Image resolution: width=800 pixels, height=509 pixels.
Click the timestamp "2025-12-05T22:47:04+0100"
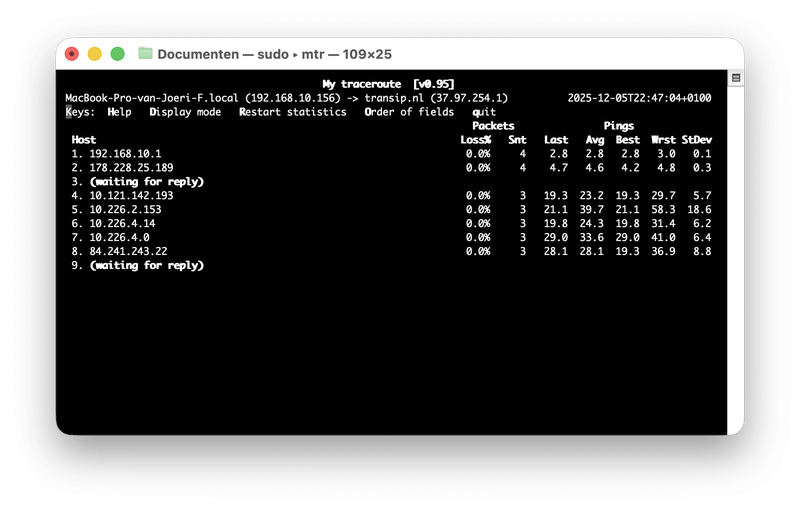[639, 98]
